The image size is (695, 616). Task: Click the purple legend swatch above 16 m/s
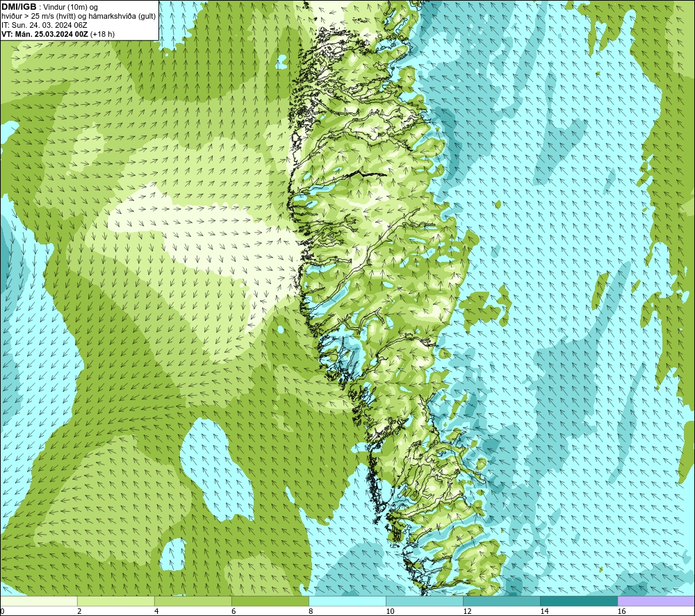656,601
